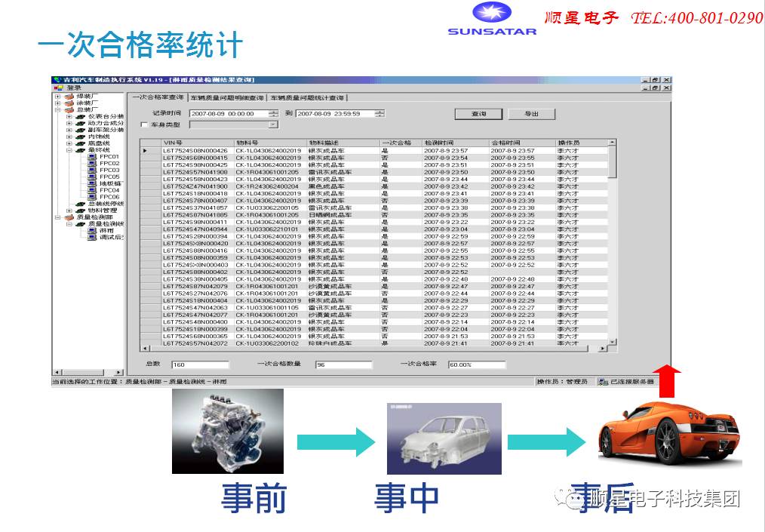Image resolution: width=765 pixels, height=532 pixels.
Task: Click the results table vertical scrollbar
Action: [612, 241]
